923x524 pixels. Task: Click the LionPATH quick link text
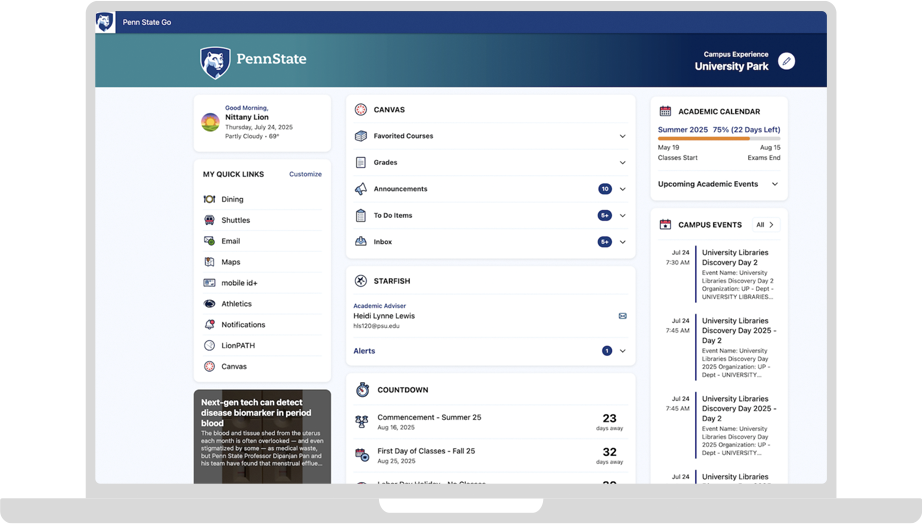coord(238,346)
